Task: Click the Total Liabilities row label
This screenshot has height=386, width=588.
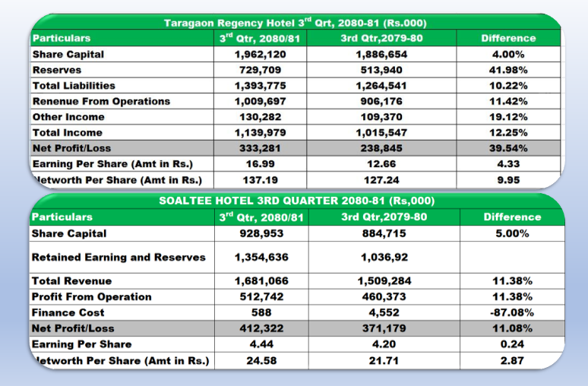Action: 74,86
